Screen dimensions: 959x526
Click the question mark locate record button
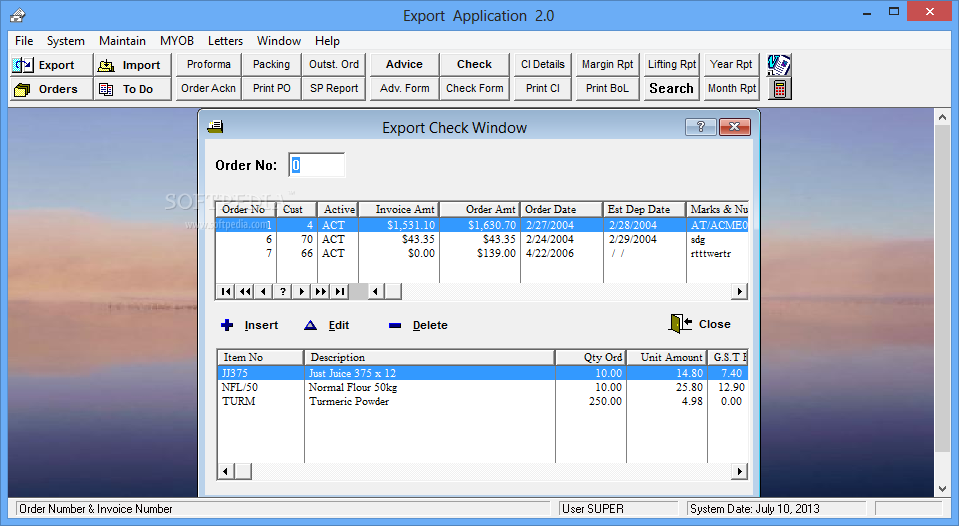click(283, 292)
